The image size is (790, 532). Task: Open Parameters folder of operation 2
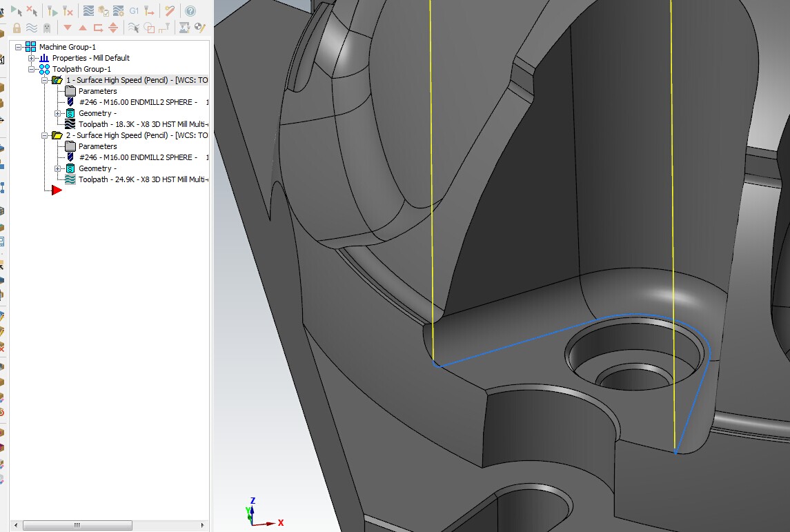(x=70, y=146)
